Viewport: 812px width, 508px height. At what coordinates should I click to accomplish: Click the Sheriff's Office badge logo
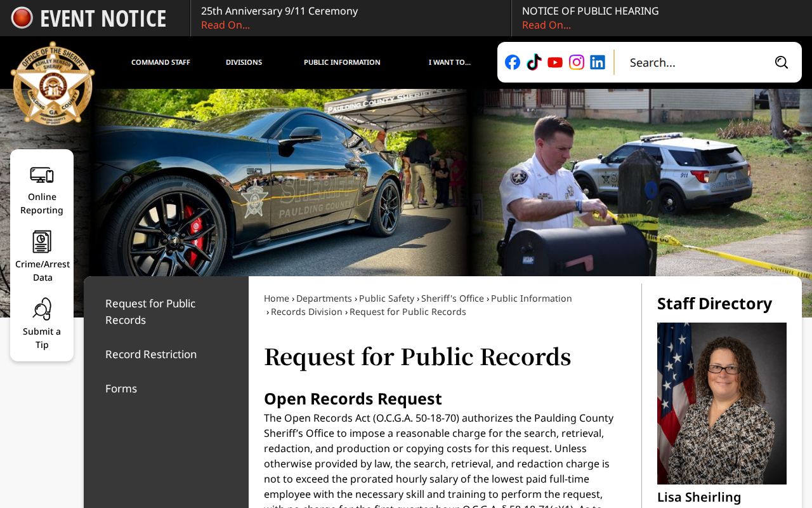pos(53,83)
